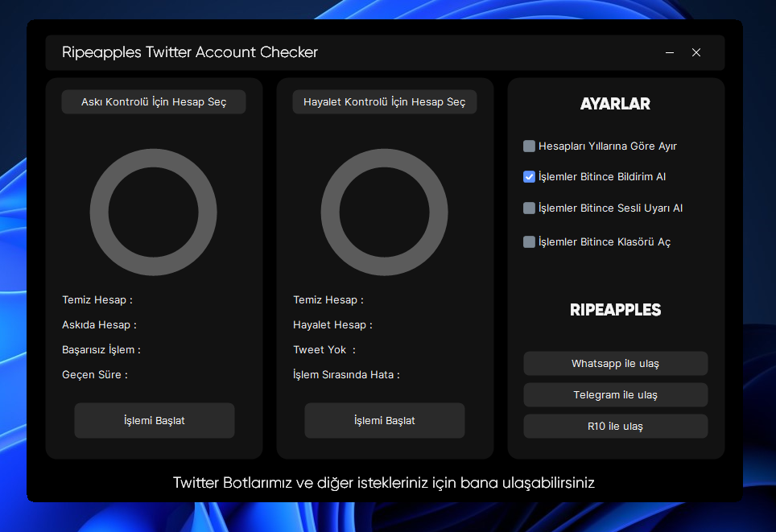776x532 pixels.
Task: Minimize the Ripeapples checker window
Action: click(670, 52)
